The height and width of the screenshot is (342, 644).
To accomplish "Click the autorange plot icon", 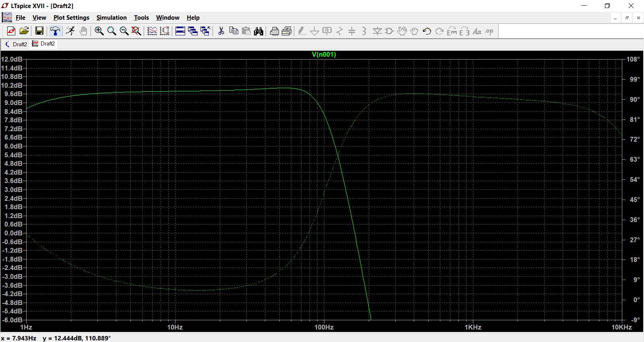I will [152, 31].
